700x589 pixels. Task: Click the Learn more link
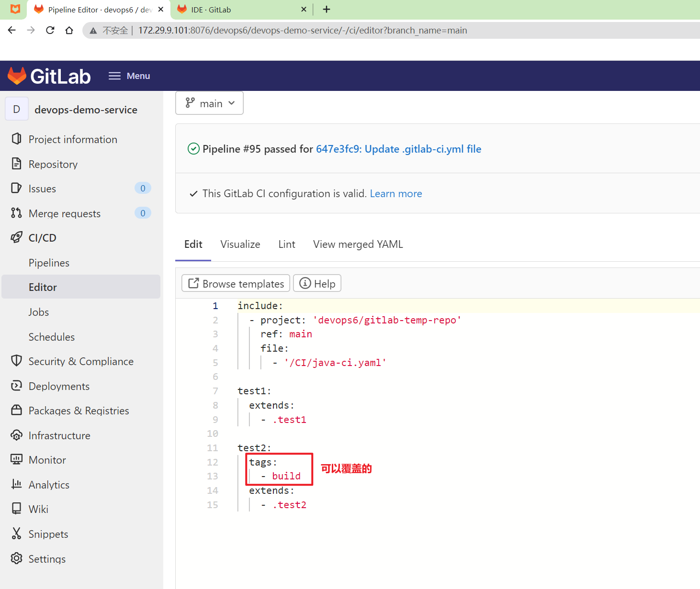tap(396, 193)
